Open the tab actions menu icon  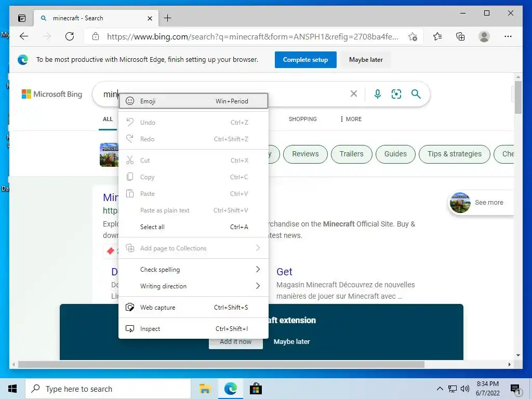(22, 18)
